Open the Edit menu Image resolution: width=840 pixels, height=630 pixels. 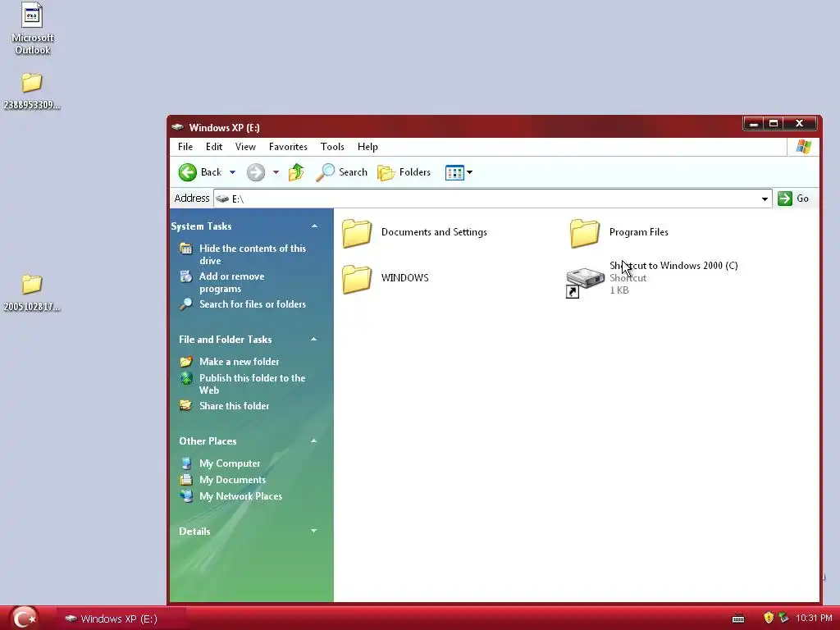(x=214, y=147)
